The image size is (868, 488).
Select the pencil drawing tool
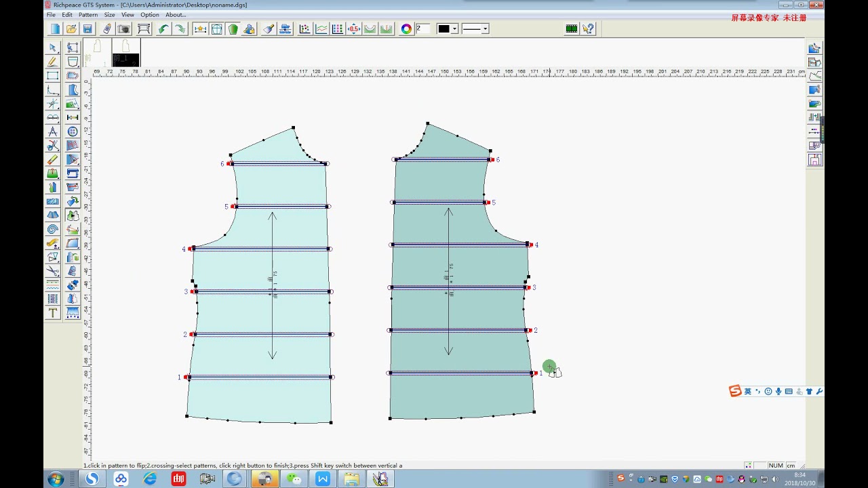(x=52, y=62)
